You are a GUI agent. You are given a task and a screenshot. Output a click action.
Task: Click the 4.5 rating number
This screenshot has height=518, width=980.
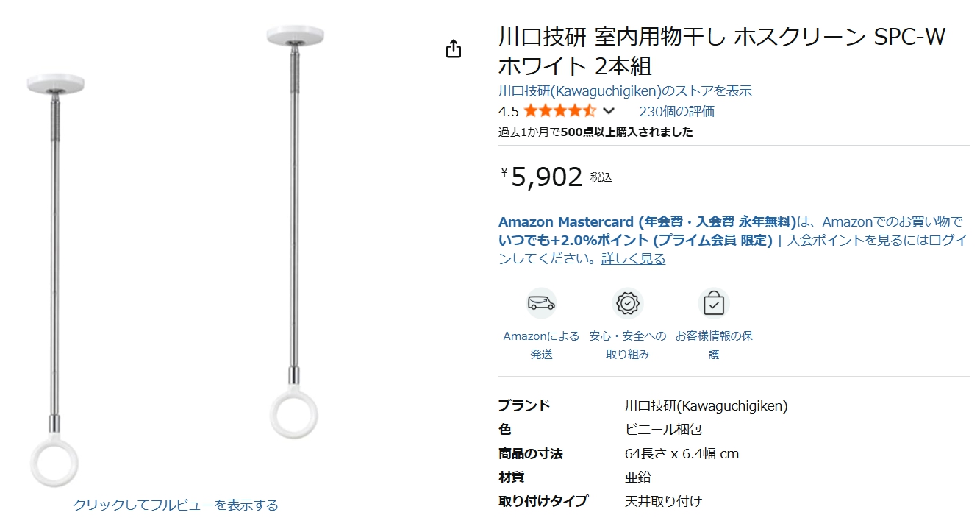[x=508, y=112]
